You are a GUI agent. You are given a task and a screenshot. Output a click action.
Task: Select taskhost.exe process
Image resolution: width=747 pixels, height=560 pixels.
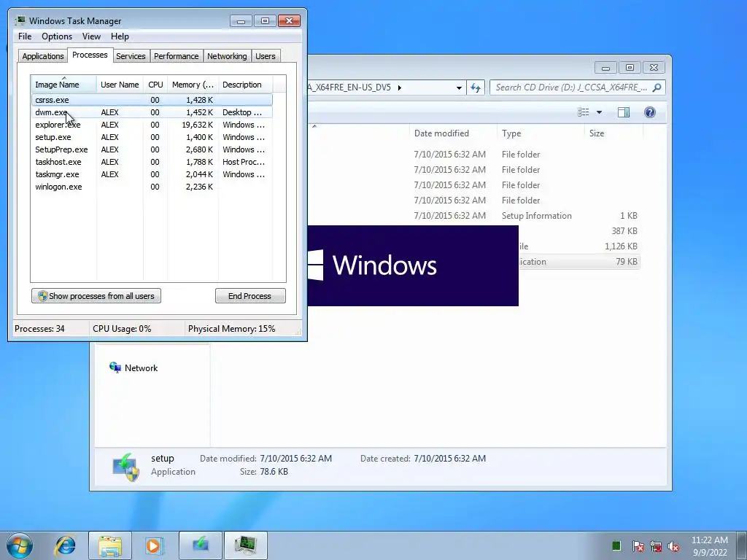(x=152, y=162)
